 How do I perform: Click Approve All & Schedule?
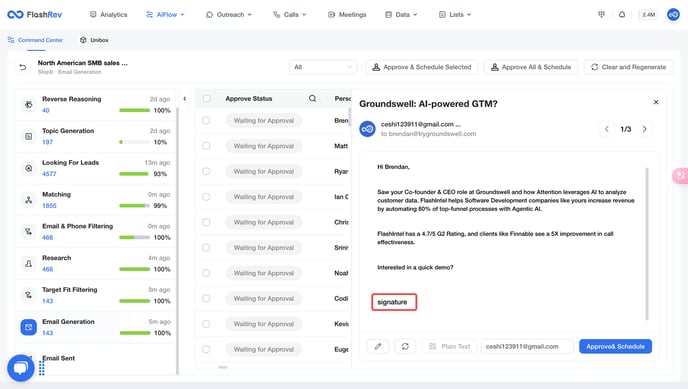(x=531, y=67)
